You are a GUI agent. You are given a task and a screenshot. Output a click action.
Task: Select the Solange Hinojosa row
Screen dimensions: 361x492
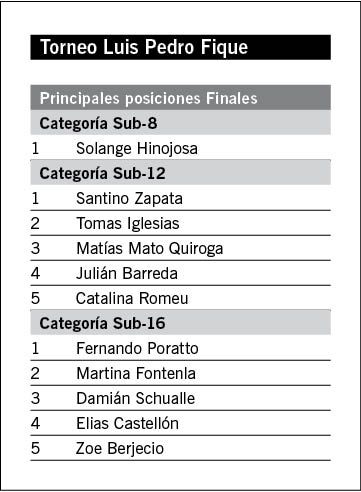[180, 148]
